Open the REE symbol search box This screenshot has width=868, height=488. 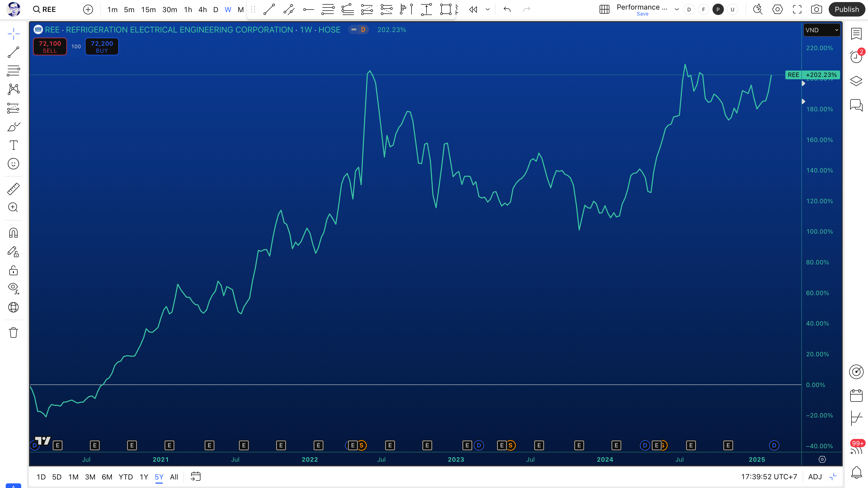coord(45,10)
